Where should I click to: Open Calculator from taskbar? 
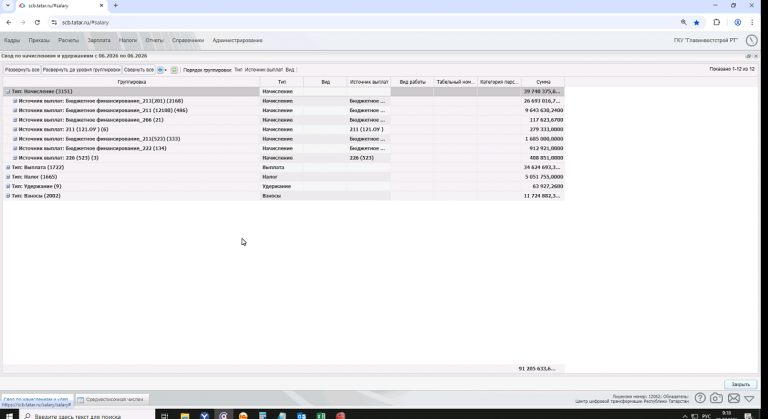click(x=263, y=416)
